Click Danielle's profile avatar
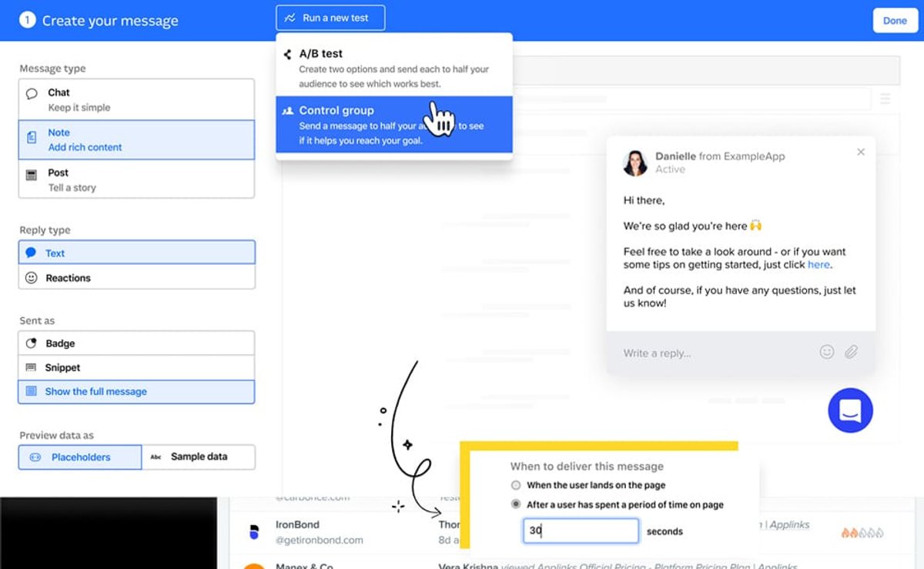This screenshot has width=924, height=569. coord(635,162)
